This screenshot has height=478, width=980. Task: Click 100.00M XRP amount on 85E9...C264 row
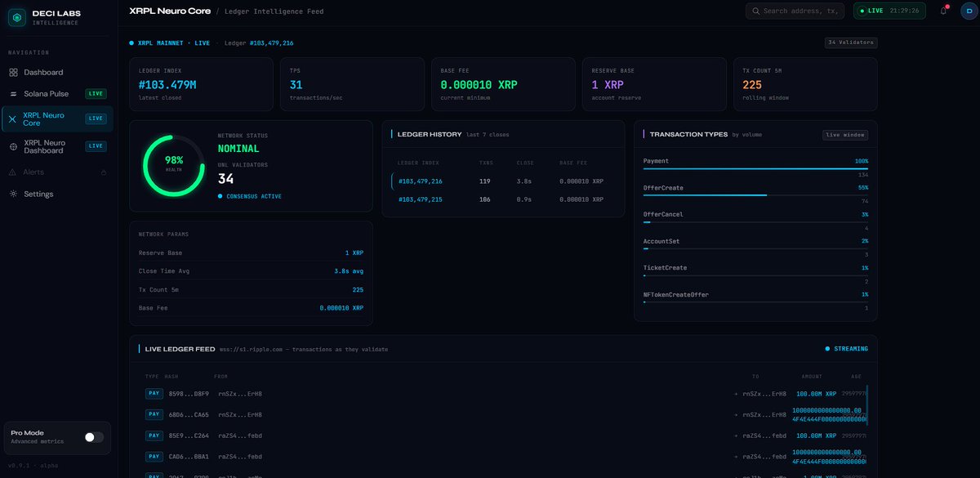click(x=817, y=436)
